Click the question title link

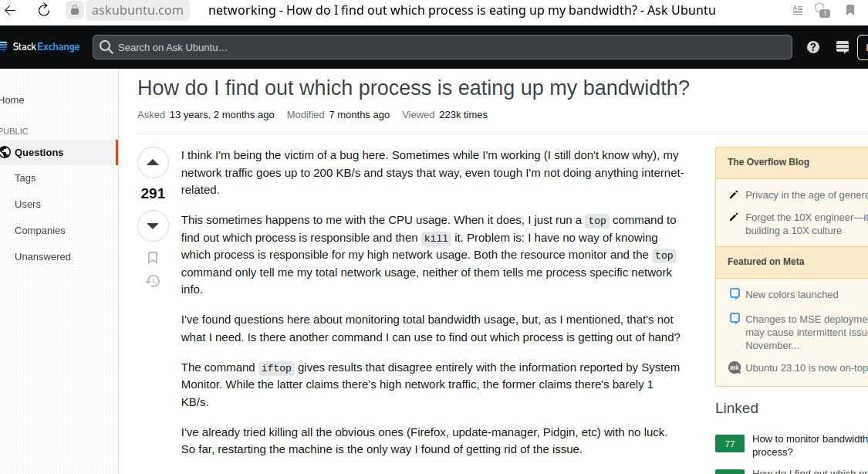point(413,88)
